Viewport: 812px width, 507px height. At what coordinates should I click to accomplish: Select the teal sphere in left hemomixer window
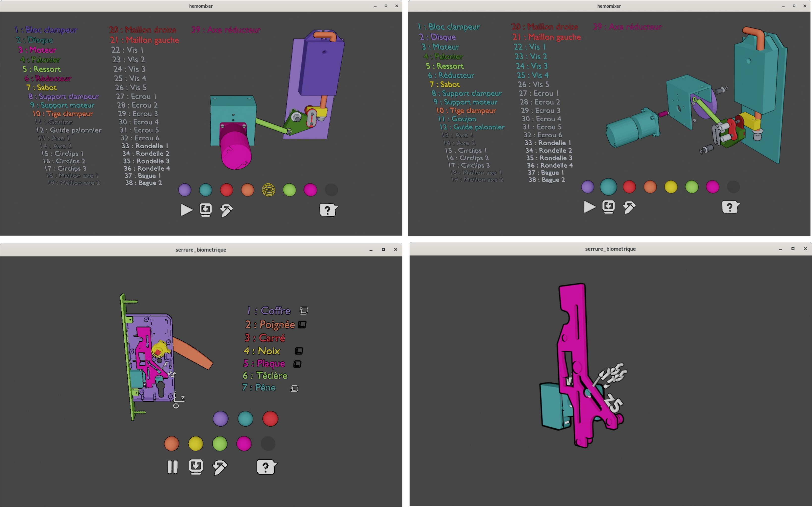point(206,190)
